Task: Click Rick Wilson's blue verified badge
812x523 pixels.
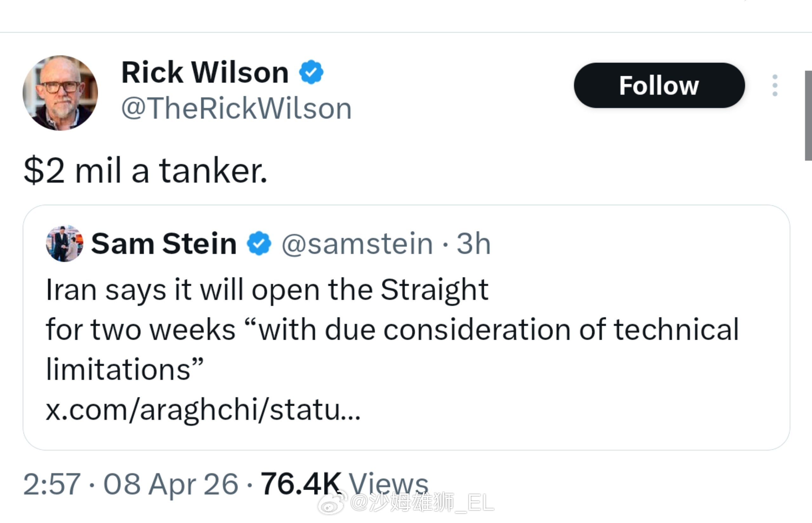Action: pyautogui.click(x=311, y=72)
